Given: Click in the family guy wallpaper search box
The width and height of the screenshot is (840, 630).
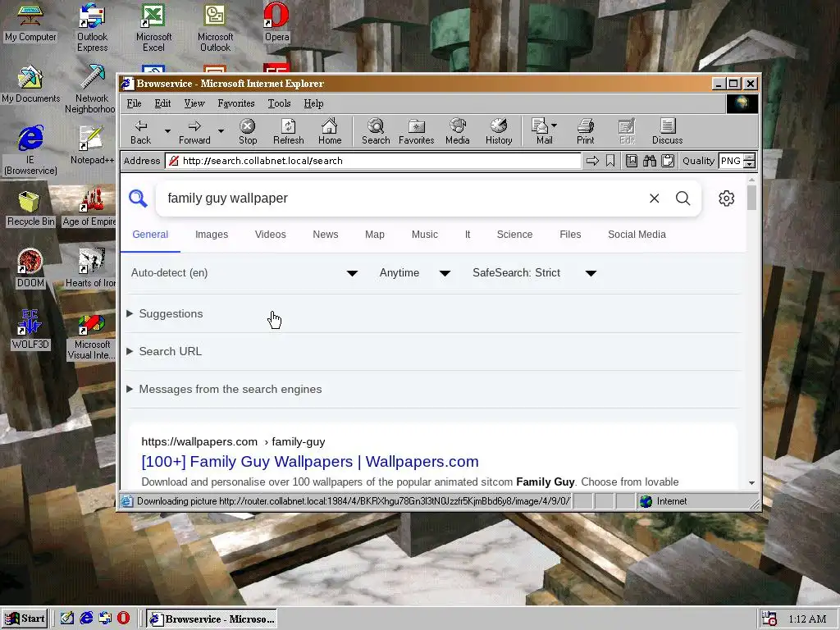Looking at the screenshot, I should click(x=402, y=199).
